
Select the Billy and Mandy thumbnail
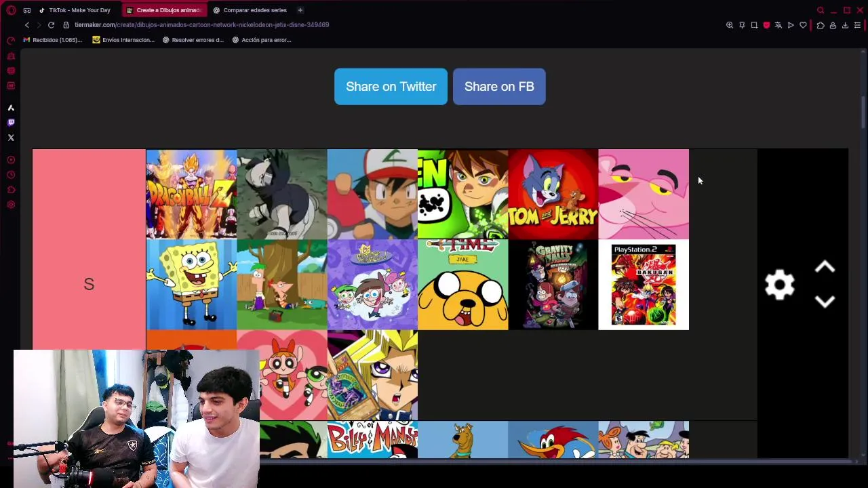click(372, 439)
